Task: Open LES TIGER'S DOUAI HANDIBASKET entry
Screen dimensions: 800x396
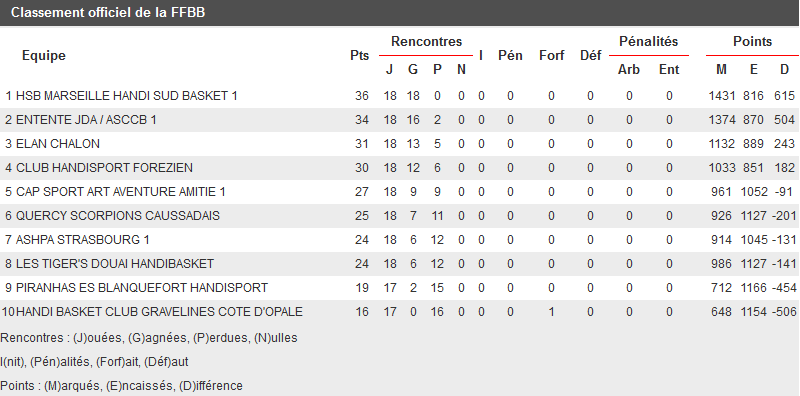Action: tap(115, 264)
